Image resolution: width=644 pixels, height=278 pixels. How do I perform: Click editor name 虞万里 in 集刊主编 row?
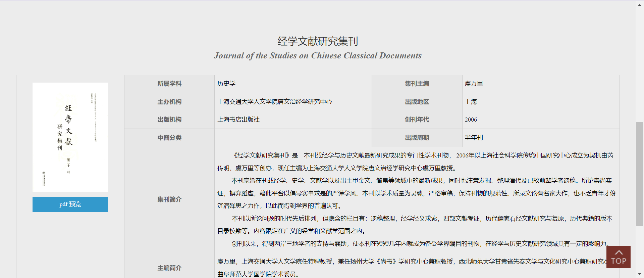[474, 84]
